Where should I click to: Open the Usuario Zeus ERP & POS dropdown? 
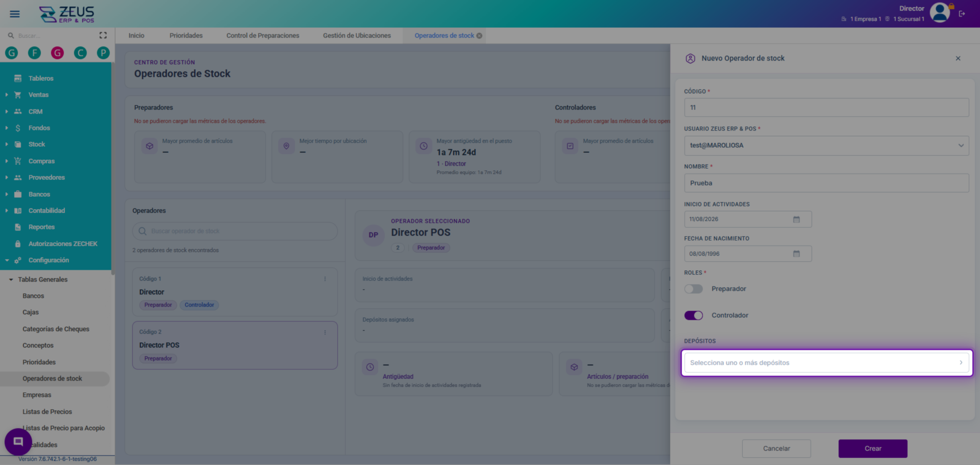(826, 145)
